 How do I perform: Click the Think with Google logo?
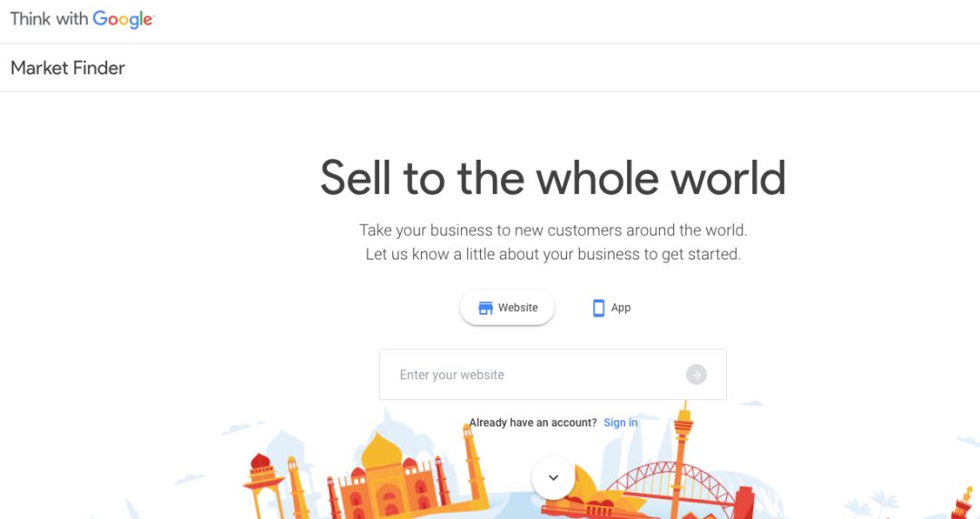(83, 19)
